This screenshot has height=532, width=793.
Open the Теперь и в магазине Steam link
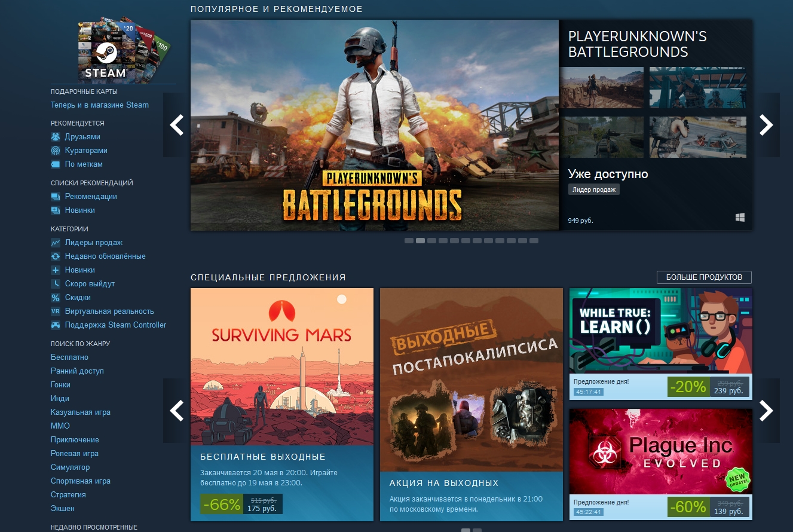click(x=100, y=105)
